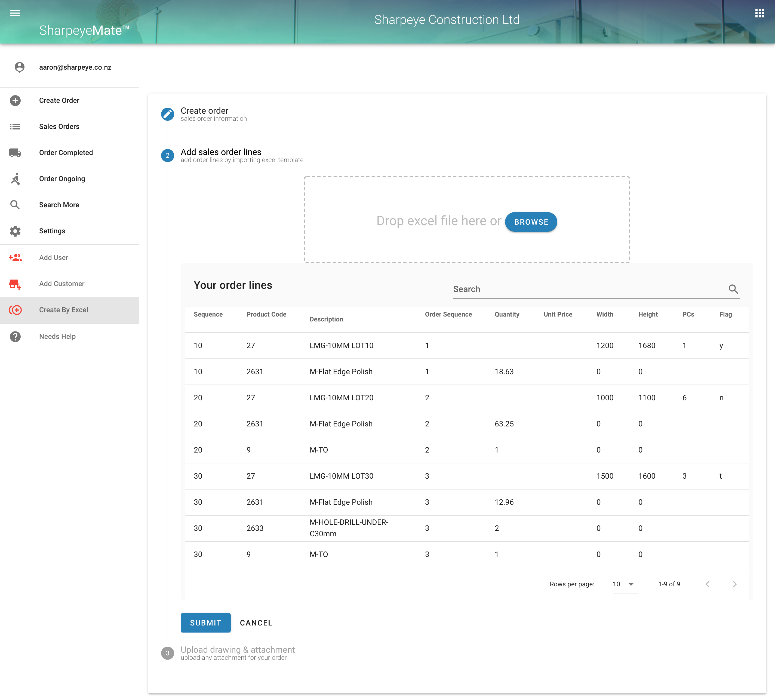Viewport: 775px width, 700px height.
Task: Click the Order Ongoing runner icon
Action: pos(15,179)
